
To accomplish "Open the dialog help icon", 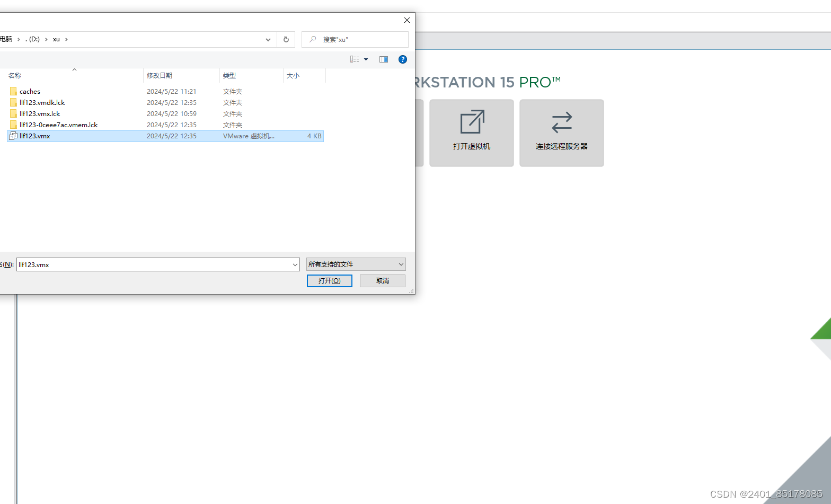I will (403, 59).
